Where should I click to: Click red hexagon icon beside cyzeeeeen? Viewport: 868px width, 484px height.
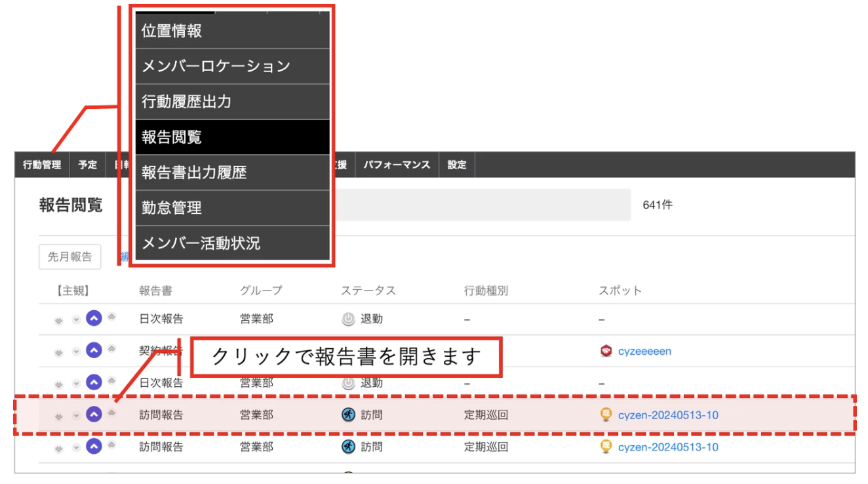[606, 351]
